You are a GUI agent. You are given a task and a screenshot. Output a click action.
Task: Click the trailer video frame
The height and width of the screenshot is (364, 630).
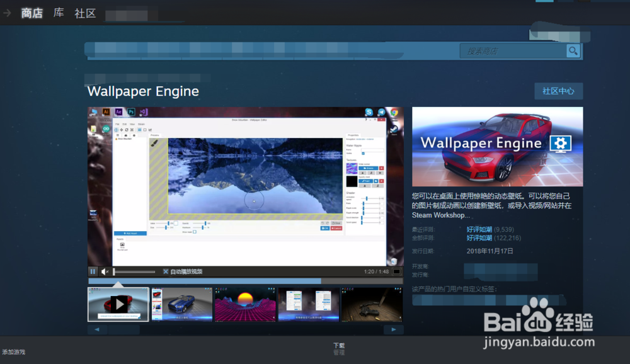pos(246,186)
